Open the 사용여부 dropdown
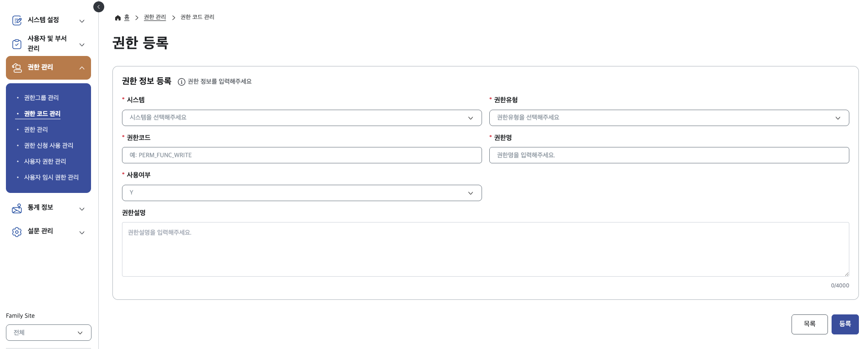The image size is (868, 349). pos(301,193)
